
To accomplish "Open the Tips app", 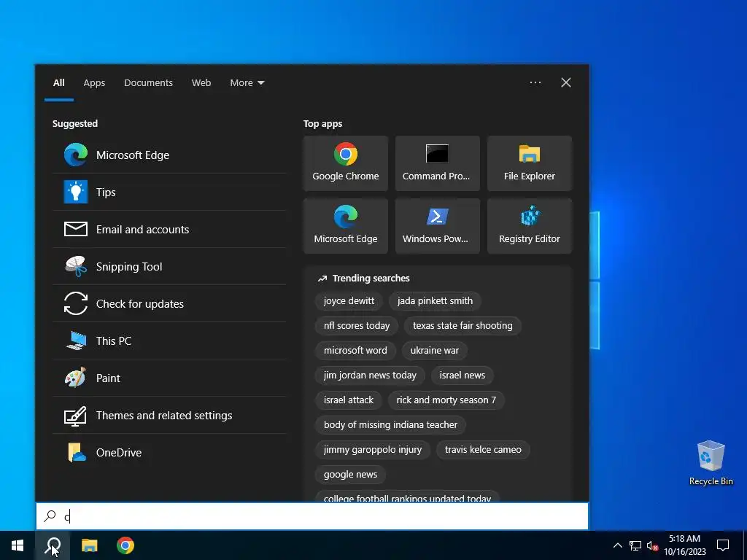I will click(x=169, y=192).
